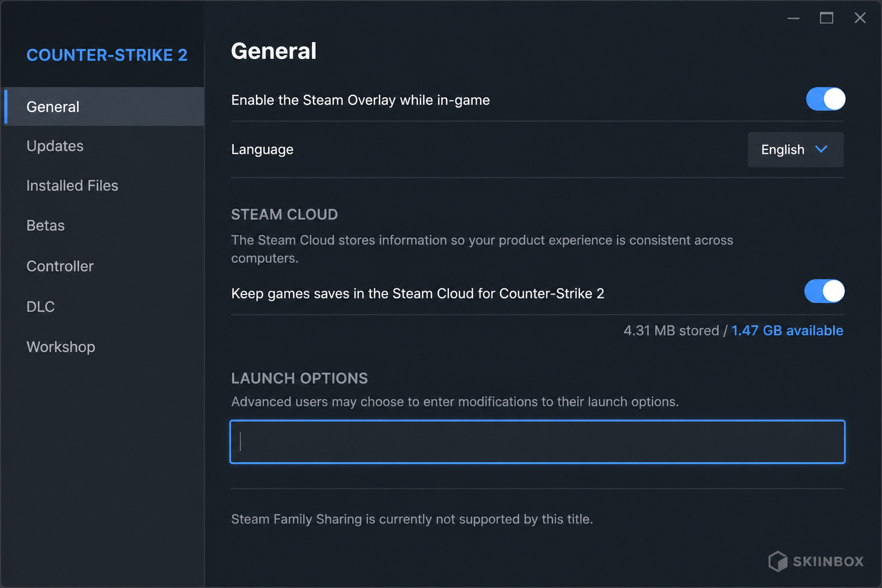
Task: Click the Steam Family Sharing notice text
Action: 412,519
